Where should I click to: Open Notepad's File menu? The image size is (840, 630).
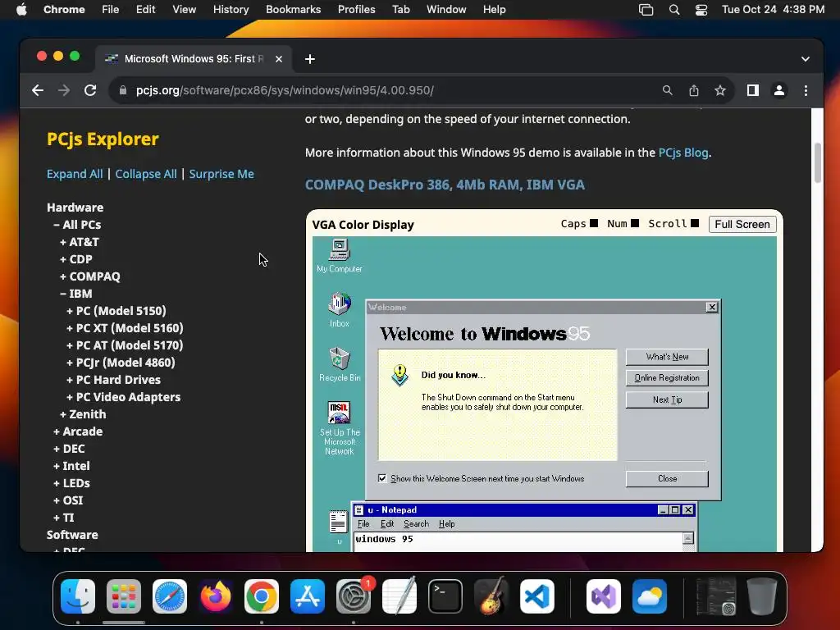[363, 524]
